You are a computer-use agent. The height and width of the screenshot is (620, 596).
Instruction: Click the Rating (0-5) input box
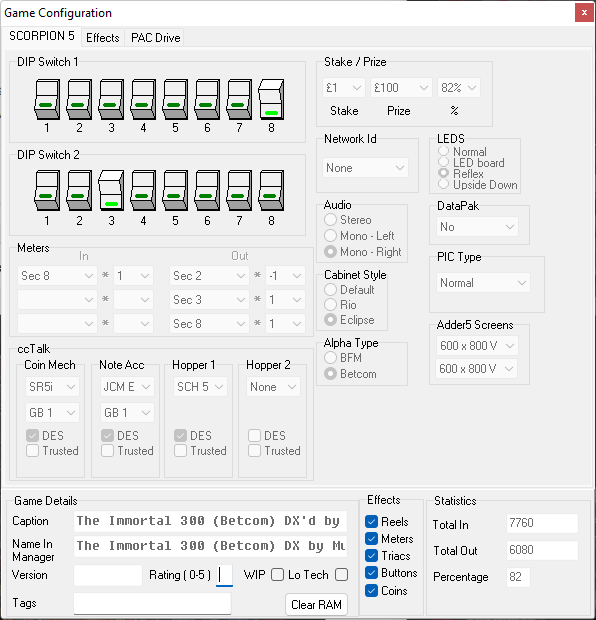coord(224,575)
